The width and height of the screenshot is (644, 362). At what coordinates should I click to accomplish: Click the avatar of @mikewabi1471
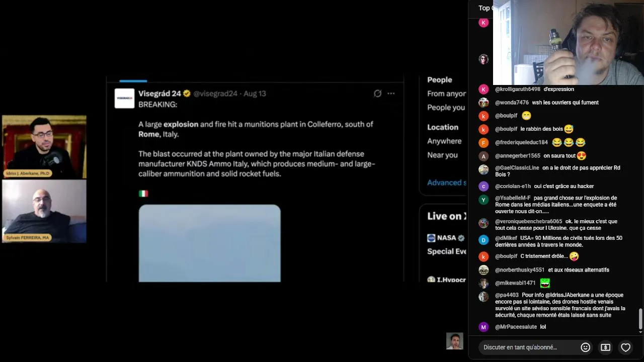coord(484,283)
